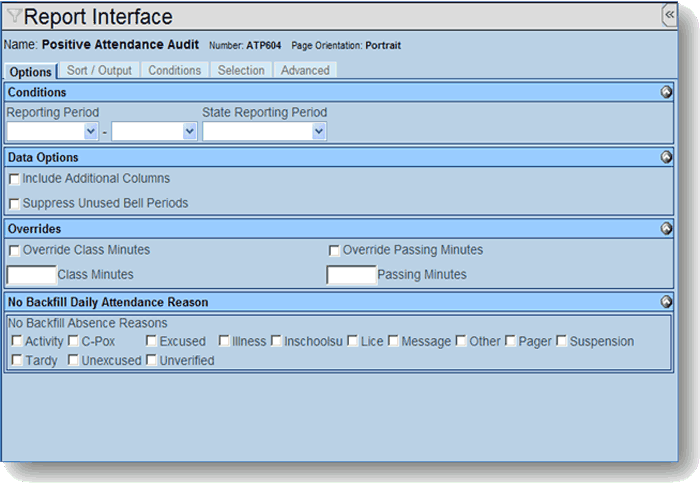
Task: Click the No Backfill Absence Reasons label
Action: [88, 323]
